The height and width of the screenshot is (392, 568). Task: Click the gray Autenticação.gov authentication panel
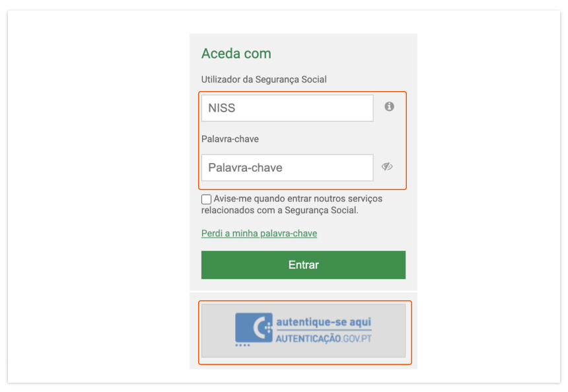point(303,331)
